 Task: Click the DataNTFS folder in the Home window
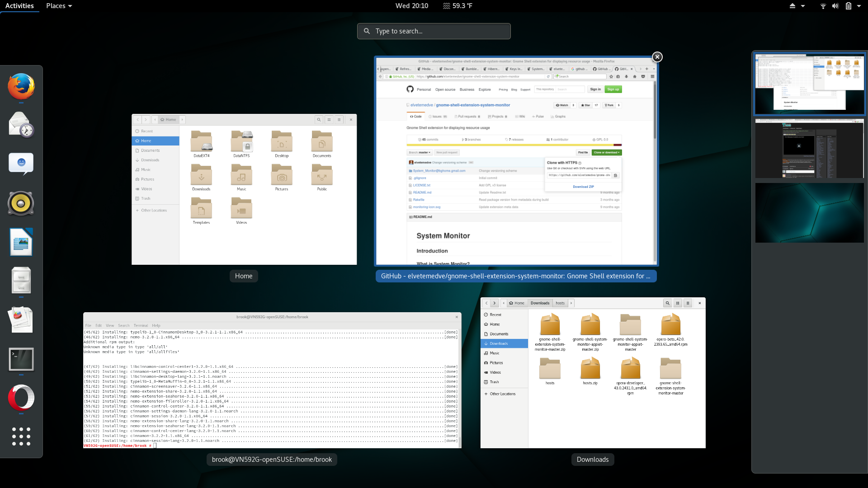pyautogui.click(x=241, y=144)
